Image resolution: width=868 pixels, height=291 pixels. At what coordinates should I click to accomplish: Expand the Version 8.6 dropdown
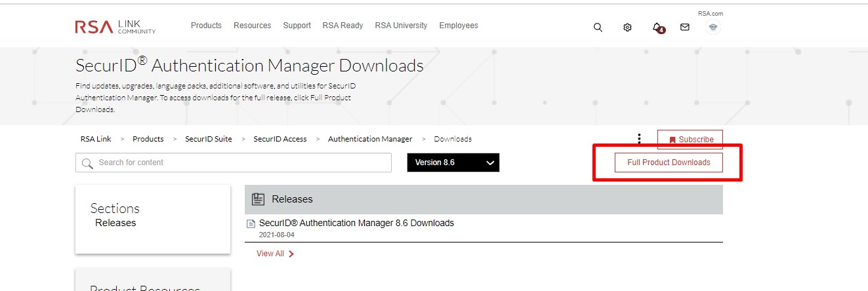tap(453, 163)
